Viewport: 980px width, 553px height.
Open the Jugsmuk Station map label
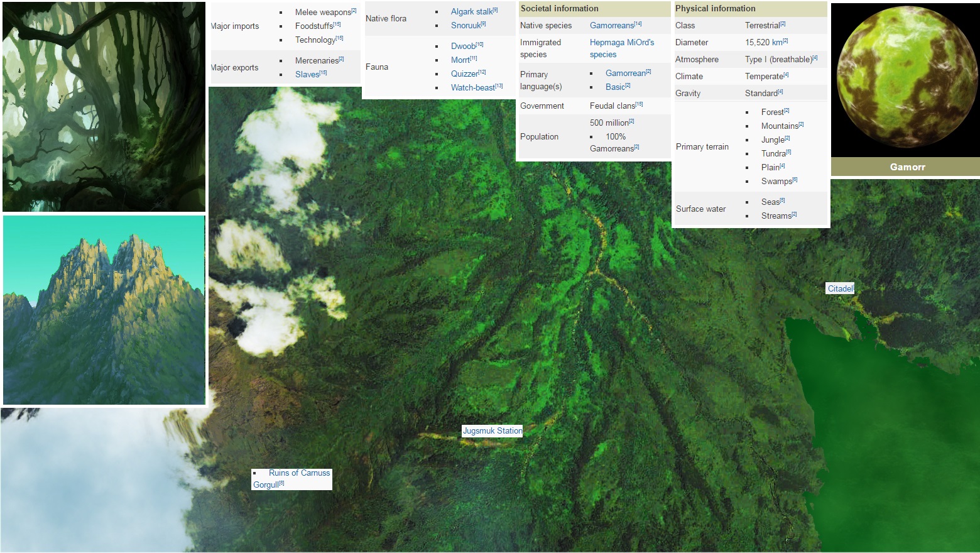point(492,431)
